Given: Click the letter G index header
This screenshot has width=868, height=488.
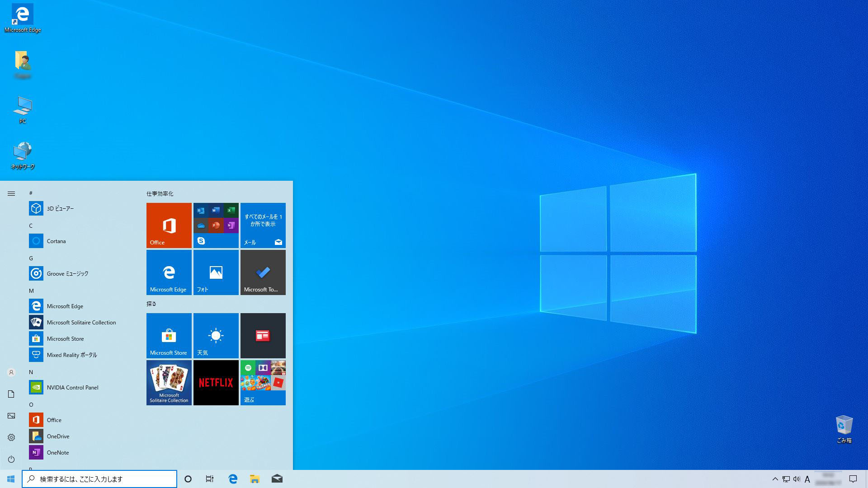Looking at the screenshot, I should point(31,258).
